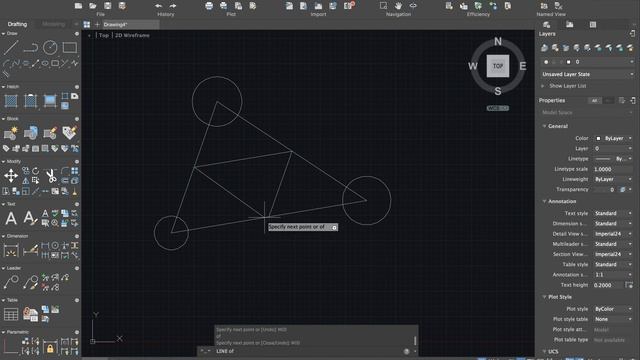Click the New file toolbar icon
The image size is (640, 360).
(78, 6)
